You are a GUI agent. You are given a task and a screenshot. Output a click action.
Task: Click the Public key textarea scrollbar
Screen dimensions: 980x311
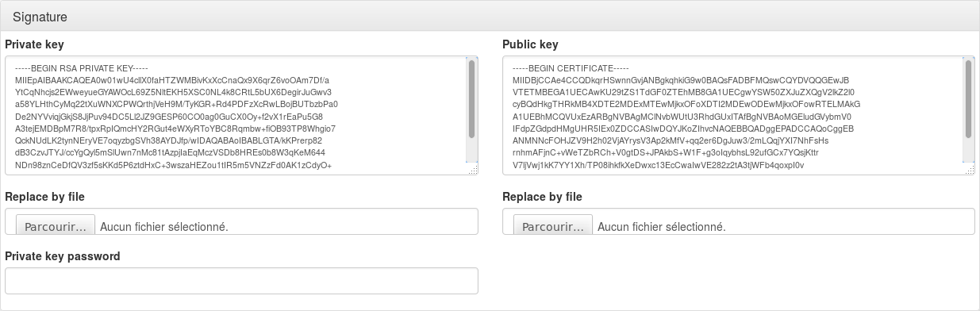969,100
